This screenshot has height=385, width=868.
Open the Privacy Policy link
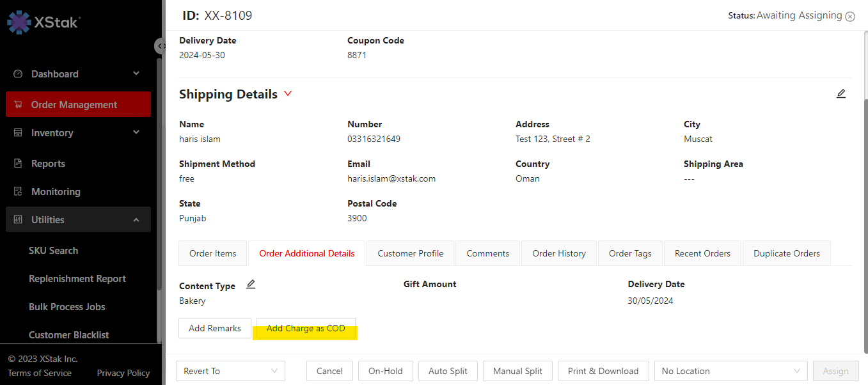pos(123,373)
